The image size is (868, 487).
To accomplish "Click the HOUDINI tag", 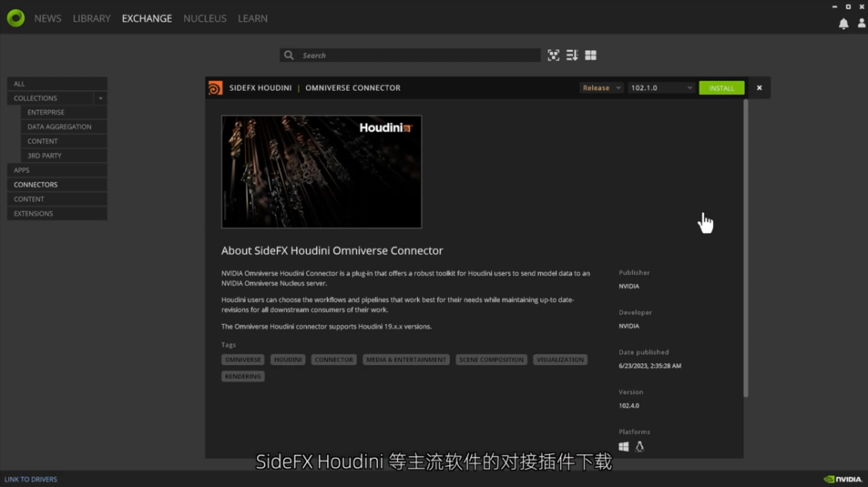I will pyautogui.click(x=288, y=360).
